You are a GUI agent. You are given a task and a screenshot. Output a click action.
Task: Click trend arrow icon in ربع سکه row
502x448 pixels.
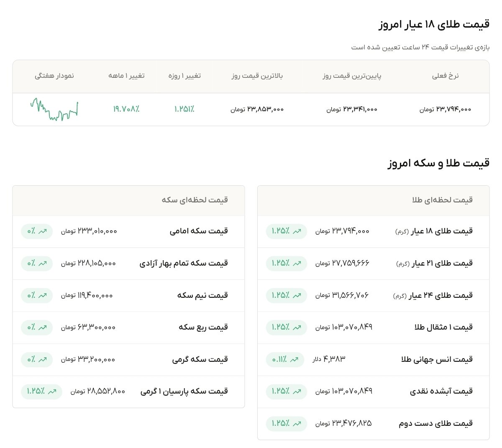click(x=43, y=327)
